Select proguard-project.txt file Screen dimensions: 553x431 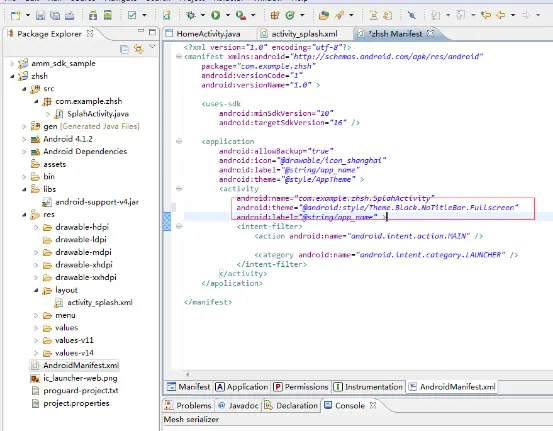(80, 390)
